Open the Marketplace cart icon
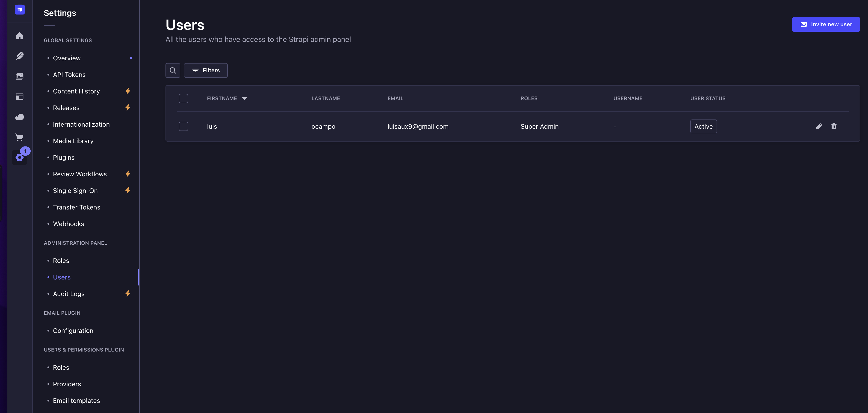This screenshot has height=413, width=868. tap(20, 137)
